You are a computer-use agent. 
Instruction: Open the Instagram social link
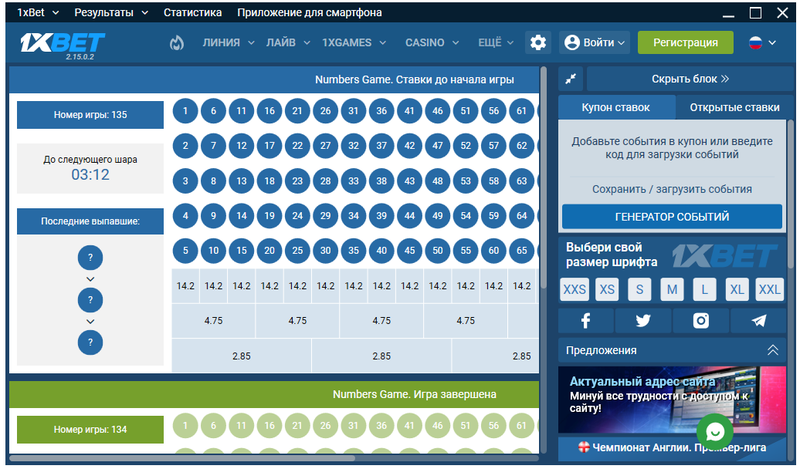click(701, 320)
